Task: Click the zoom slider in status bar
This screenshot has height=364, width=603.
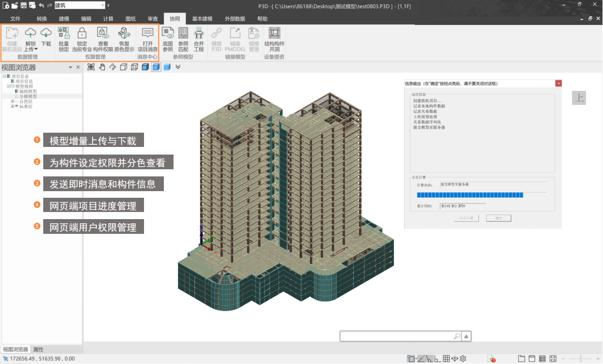Action: pyautogui.click(x=581, y=358)
